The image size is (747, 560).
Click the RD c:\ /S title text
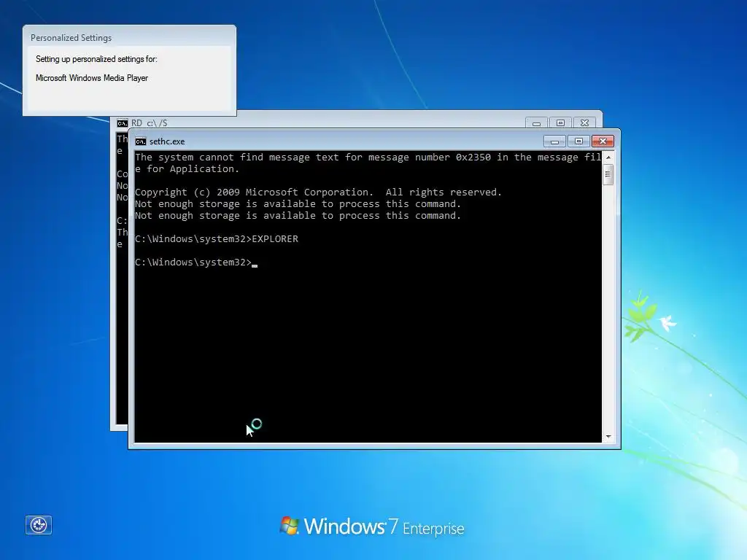pyautogui.click(x=149, y=122)
